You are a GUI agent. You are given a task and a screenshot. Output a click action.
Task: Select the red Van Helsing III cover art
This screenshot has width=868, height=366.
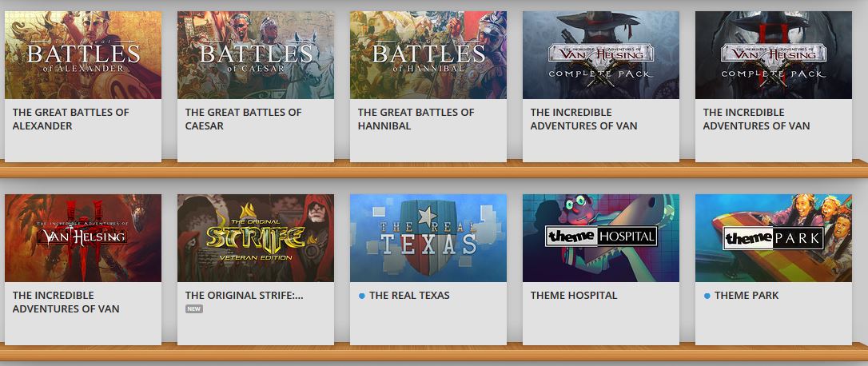pyautogui.click(x=83, y=238)
